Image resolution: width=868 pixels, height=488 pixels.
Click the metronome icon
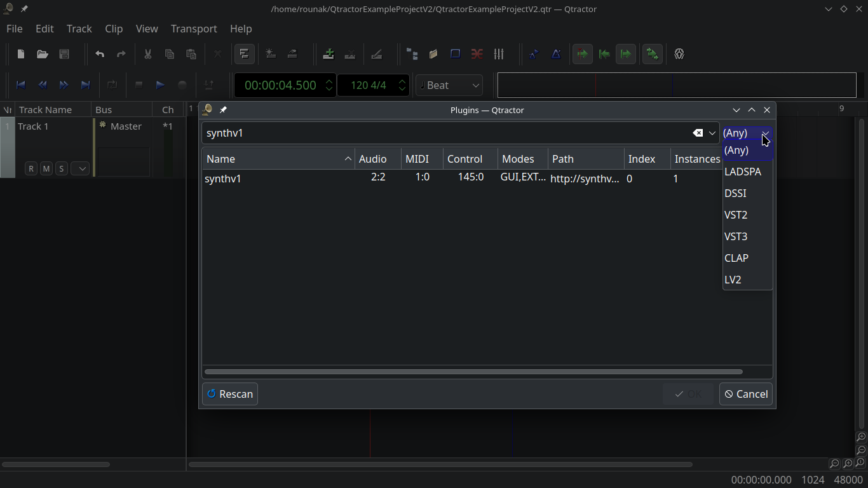(556, 54)
